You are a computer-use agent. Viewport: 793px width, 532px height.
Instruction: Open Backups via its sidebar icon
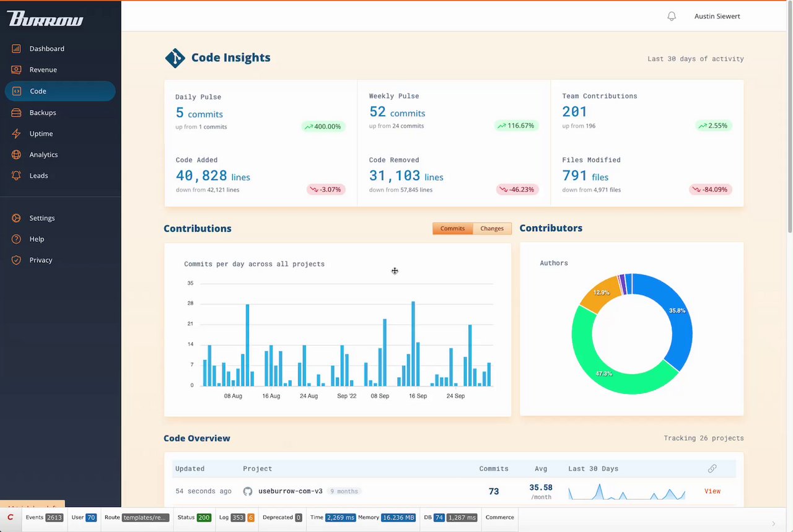pos(17,113)
